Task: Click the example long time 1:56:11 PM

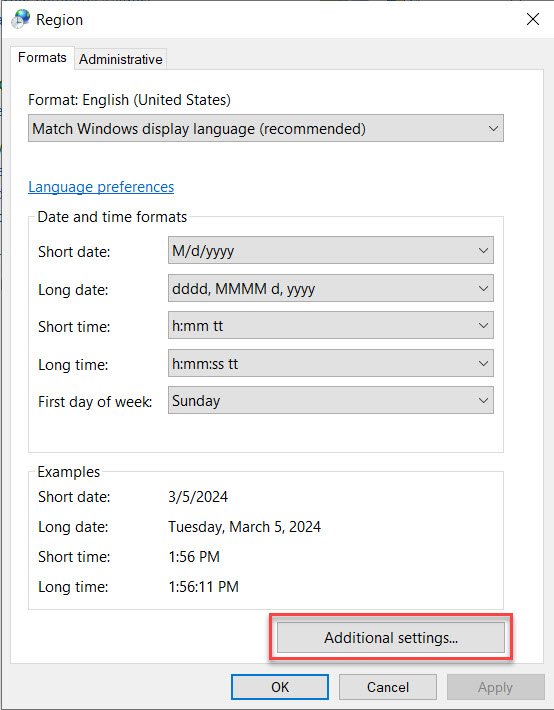Action: [203, 587]
